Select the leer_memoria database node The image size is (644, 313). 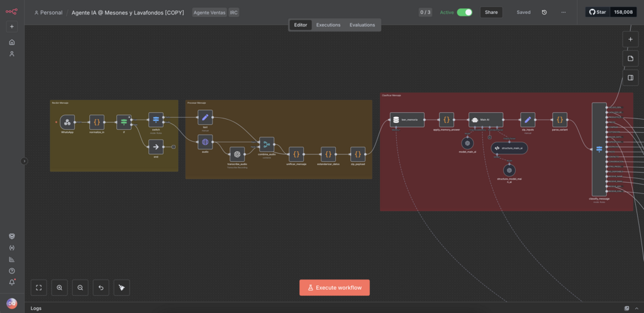pos(407,119)
